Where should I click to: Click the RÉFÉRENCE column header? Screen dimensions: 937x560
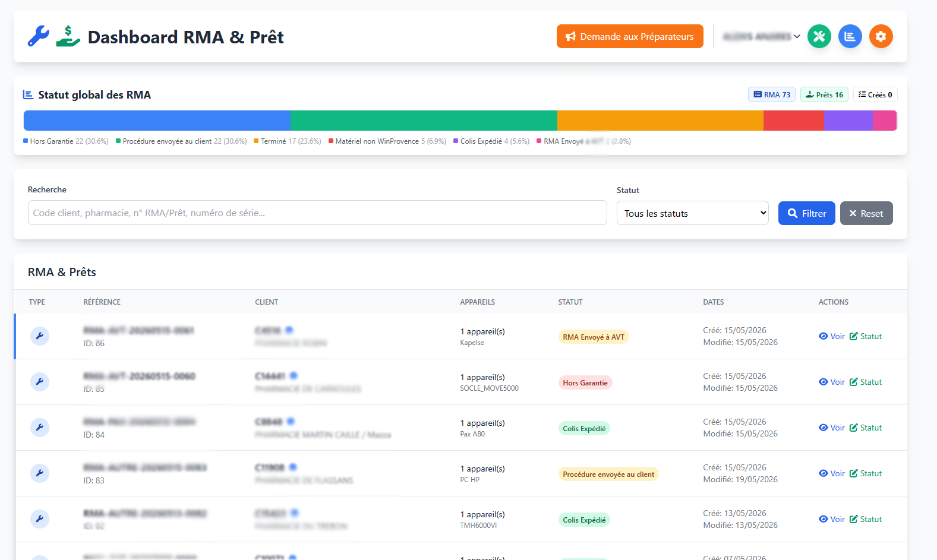[102, 302]
